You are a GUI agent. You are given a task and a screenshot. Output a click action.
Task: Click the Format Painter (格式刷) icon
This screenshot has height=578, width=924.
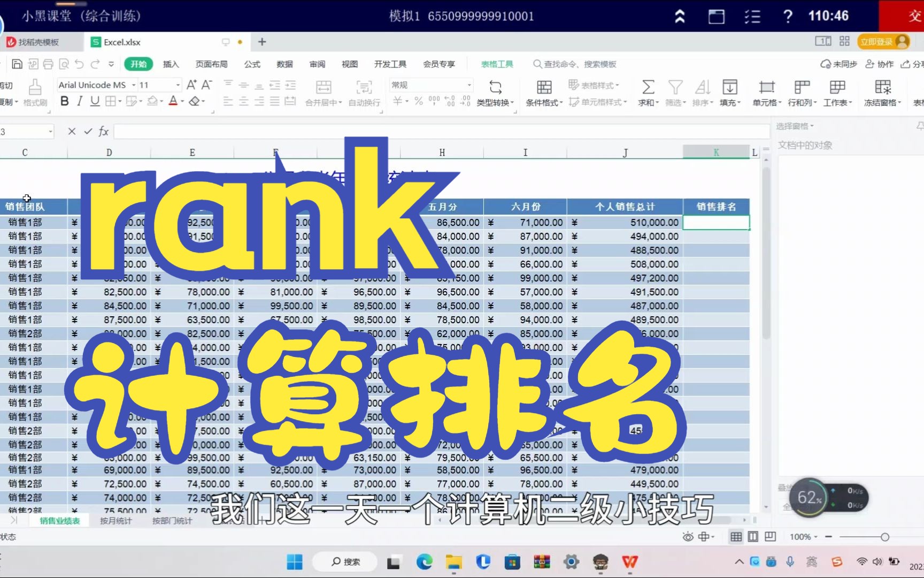[x=34, y=93]
